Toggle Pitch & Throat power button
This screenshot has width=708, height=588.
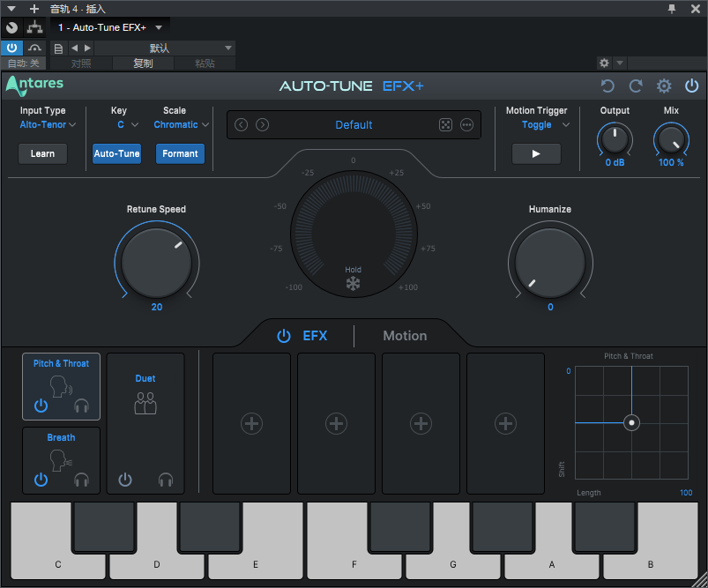click(x=41, y=406)
